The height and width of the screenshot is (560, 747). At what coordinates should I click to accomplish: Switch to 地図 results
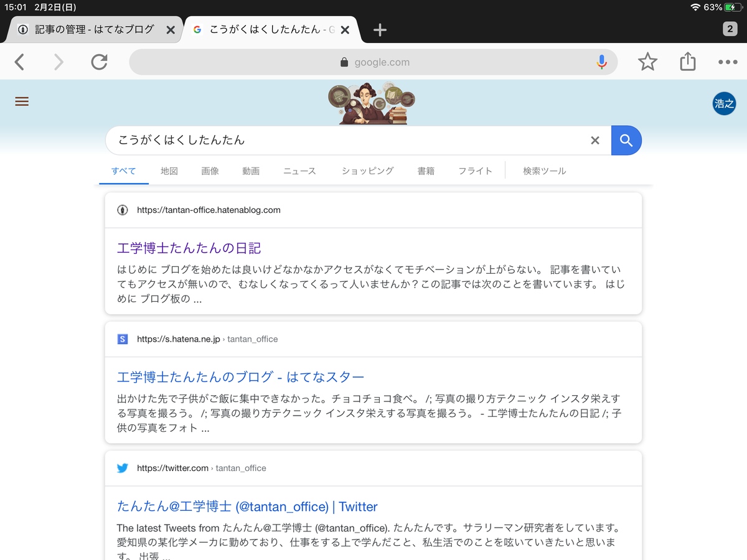pos(169,170)
